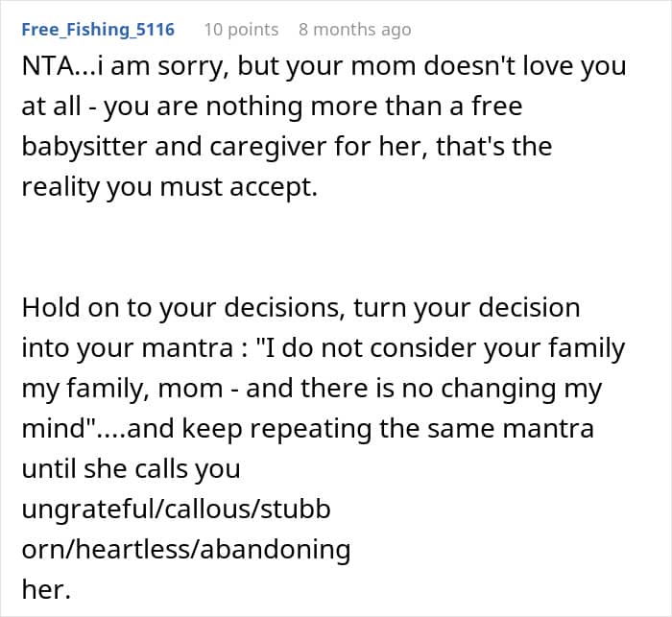The height and width of the screenshot is (617, 672).
Task: Click the line "mind....and keep repeating the same mantra"
Action: point(307,429)
